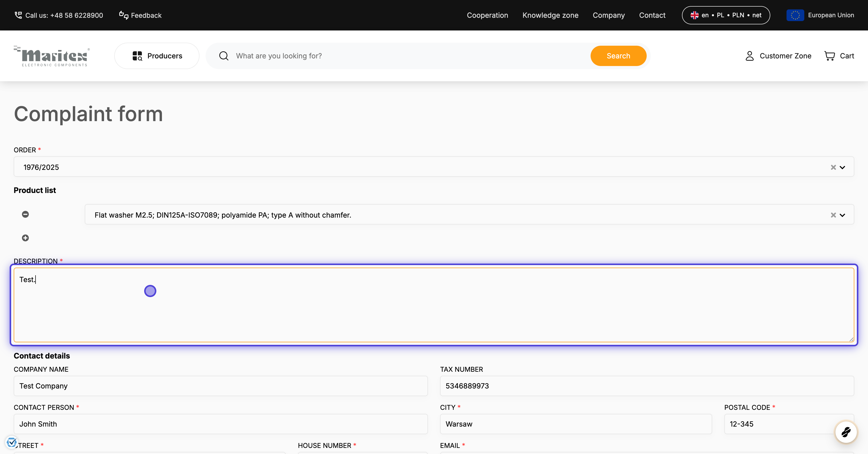Open the Knowledge zone menu
Screen dimensions: 868x454
550,15
